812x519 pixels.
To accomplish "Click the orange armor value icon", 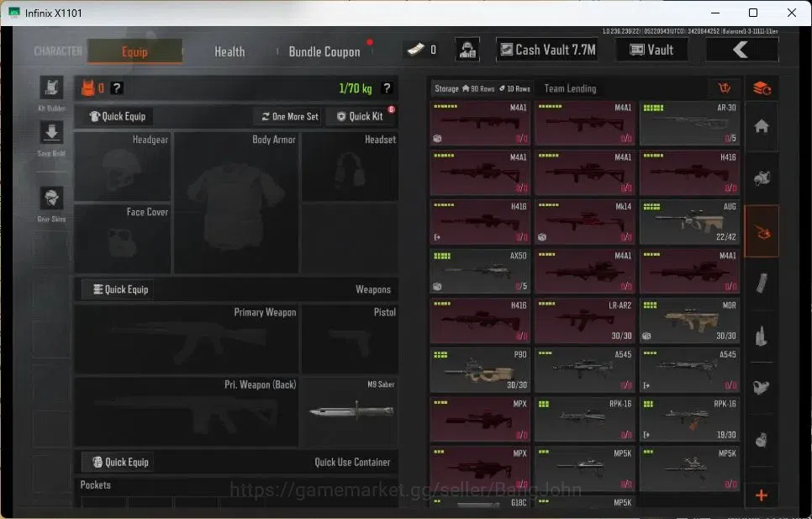I will (x=88, y=88).
